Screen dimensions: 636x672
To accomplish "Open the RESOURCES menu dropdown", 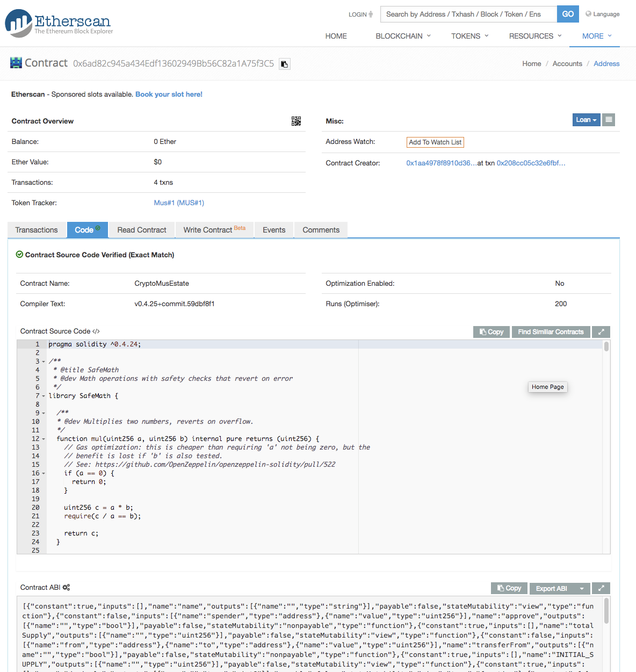I will 536,36.
